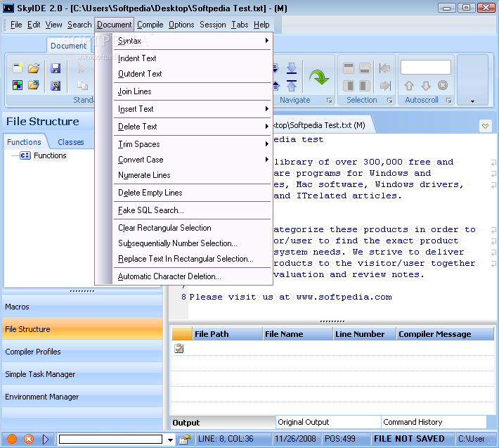Image resolution: width=499 pixels, height=448 pixels.
Task: Click the scissors Cut icon
Action: 81,68
